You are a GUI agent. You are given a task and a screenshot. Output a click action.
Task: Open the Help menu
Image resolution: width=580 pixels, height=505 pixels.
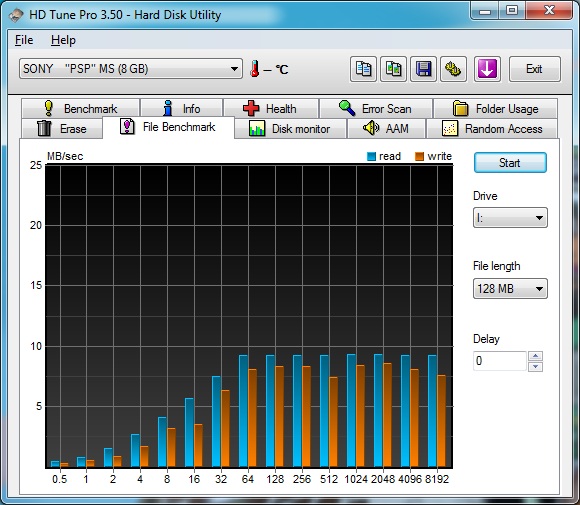63,40
